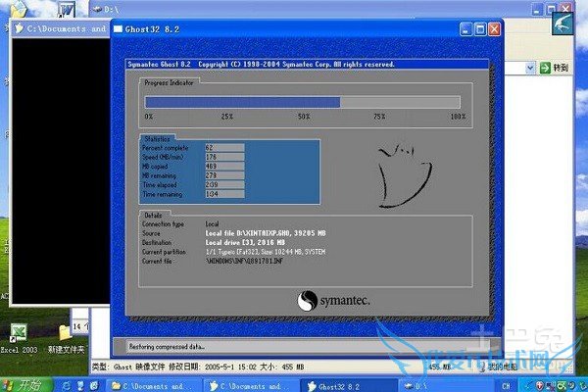Viewport: 588px width, 392px height.
Task: Switch to the D:\ taskbar button
Action: tap(446, 385)
